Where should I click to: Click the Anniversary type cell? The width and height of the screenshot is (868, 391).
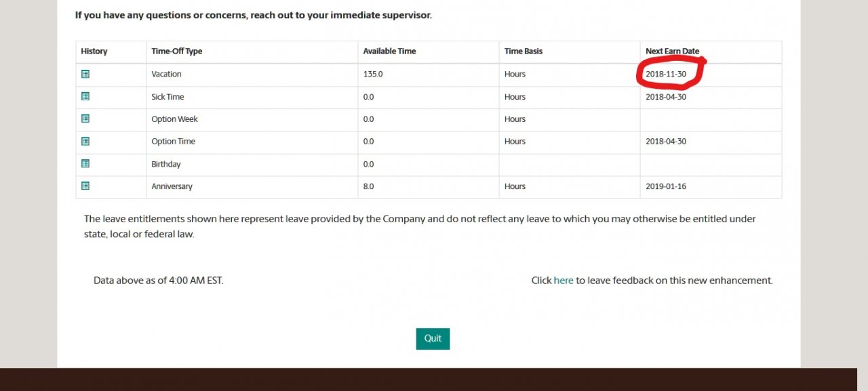coord(172,186)
